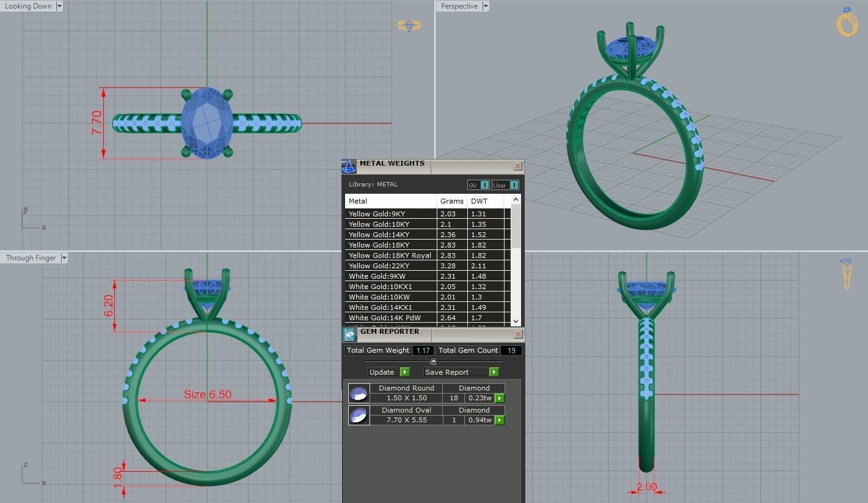
Task: Click the gold ring icon in Perspective viewport
Action: (847, 26)
